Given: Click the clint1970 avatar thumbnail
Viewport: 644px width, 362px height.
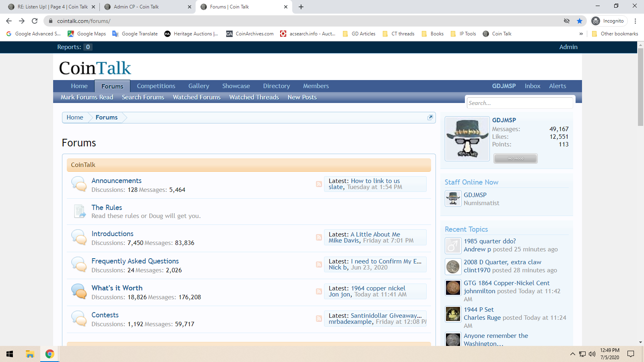Looking at the screenshot, I should click(453, 266).
